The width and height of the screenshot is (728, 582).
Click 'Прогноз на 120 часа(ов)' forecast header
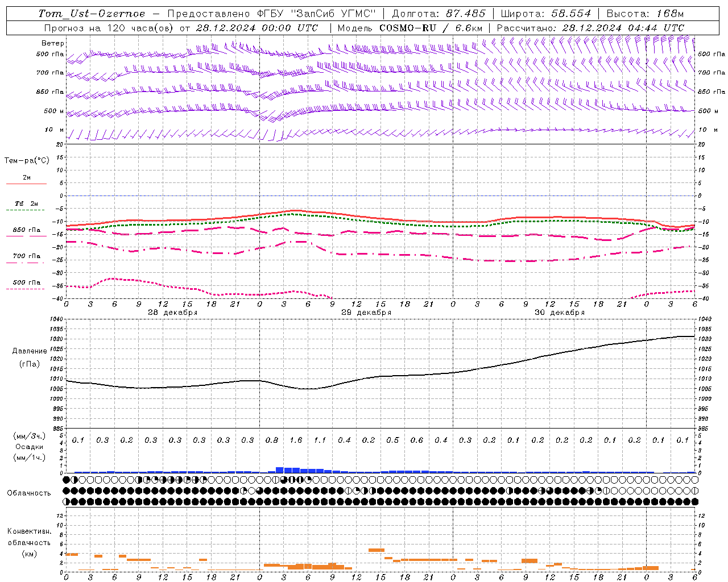pos(109,28)
